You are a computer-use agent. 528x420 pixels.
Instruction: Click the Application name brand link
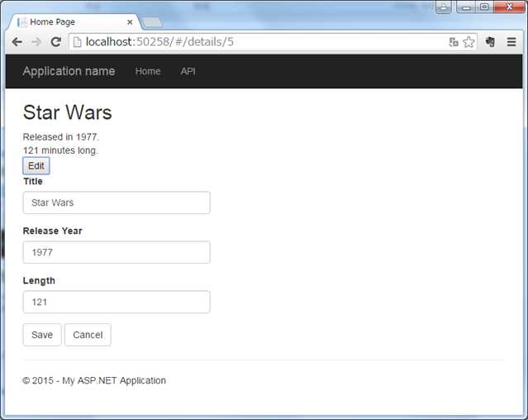pos(69,71)
